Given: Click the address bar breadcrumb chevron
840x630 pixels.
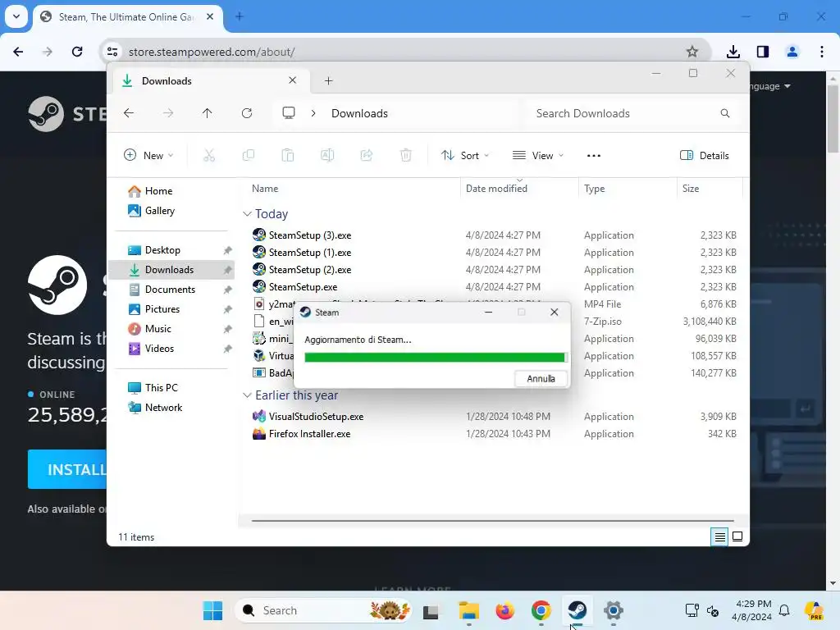Looking at the screenshot, I should (313, 113).
